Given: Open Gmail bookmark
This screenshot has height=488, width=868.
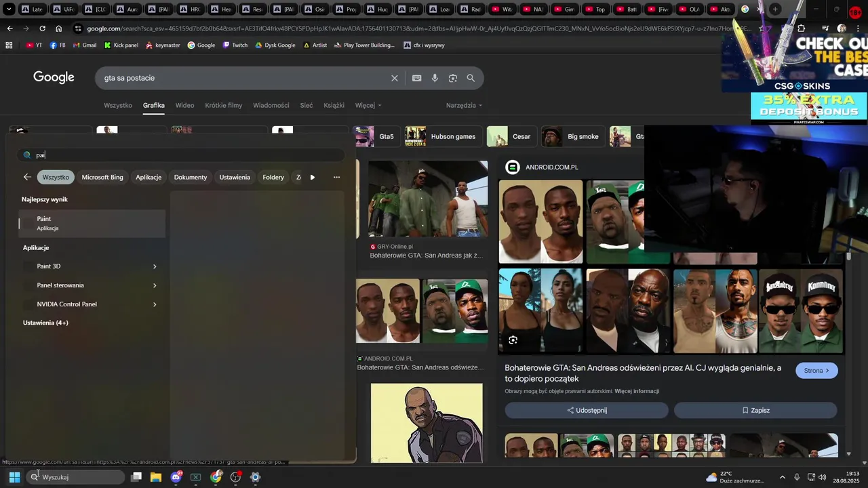Looking at the screenshot, I should [84, 45].
